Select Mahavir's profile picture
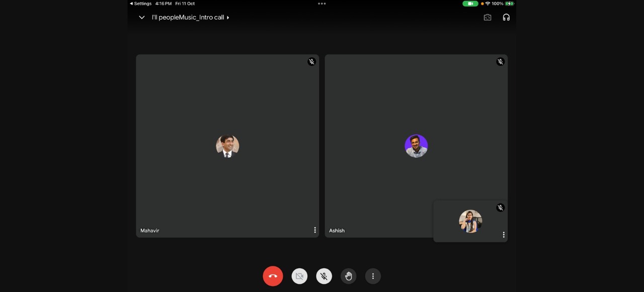 click(227, 146)
